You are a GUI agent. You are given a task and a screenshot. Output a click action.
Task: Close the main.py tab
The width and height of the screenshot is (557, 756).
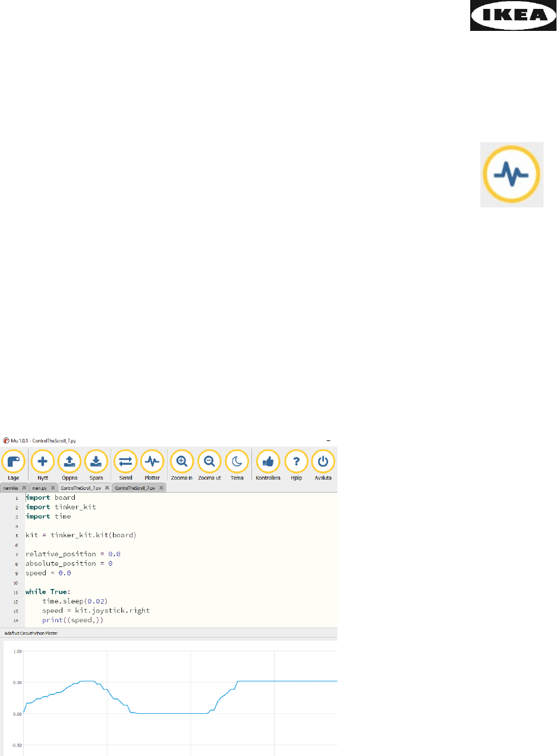52,488
